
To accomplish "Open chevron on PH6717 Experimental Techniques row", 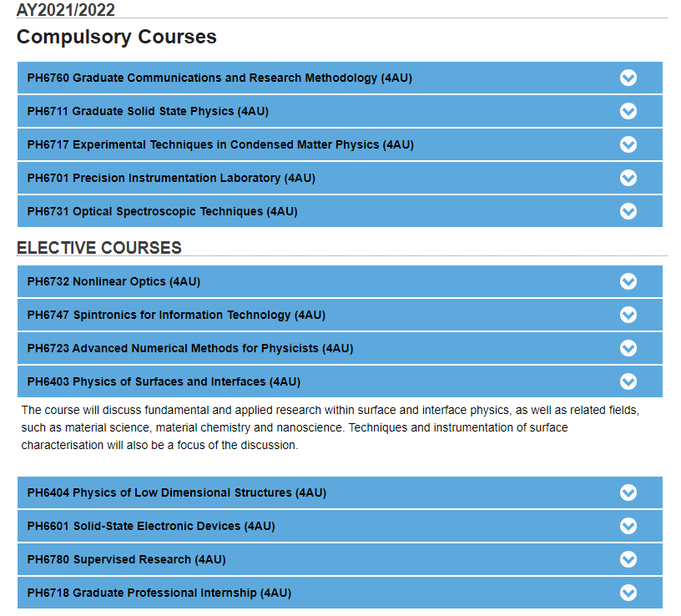I will [x=628, y=144].
